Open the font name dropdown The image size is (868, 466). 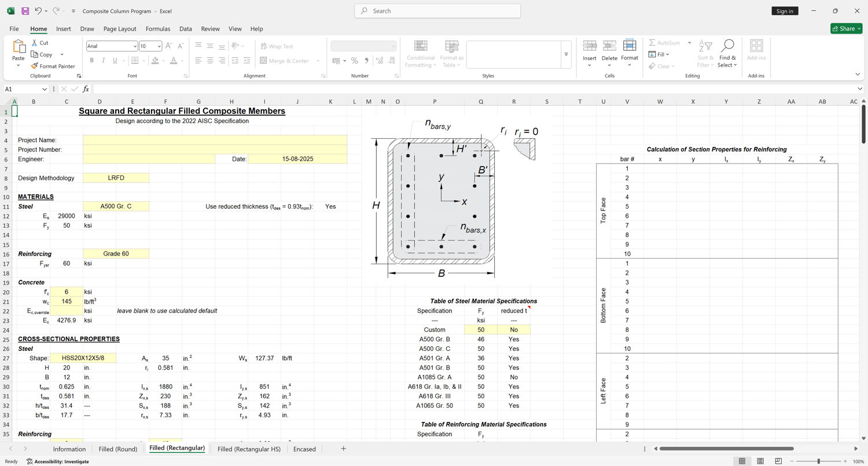click(135, 46)
